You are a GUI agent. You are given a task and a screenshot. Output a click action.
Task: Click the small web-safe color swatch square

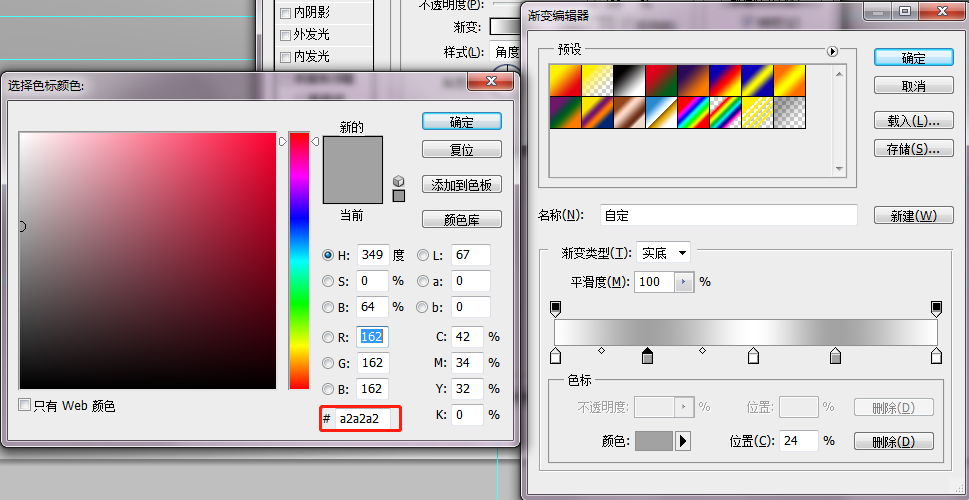pyautogui.click(x=399, y=196)
